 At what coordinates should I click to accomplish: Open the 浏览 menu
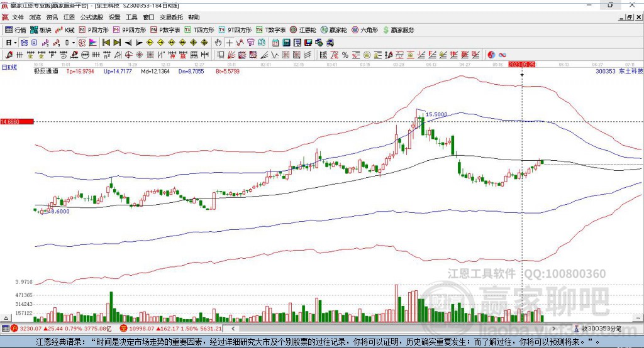click(35, 17)
